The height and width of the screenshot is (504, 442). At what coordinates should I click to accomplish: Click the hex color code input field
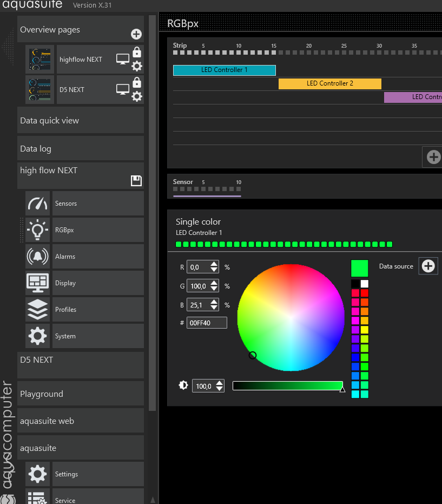[207, 323]
